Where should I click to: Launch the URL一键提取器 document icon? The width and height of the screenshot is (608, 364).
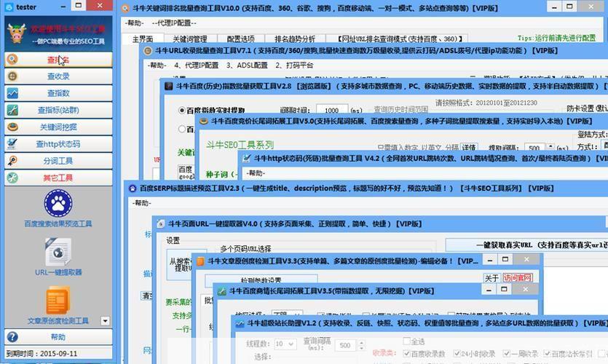[x=58, y=252]
